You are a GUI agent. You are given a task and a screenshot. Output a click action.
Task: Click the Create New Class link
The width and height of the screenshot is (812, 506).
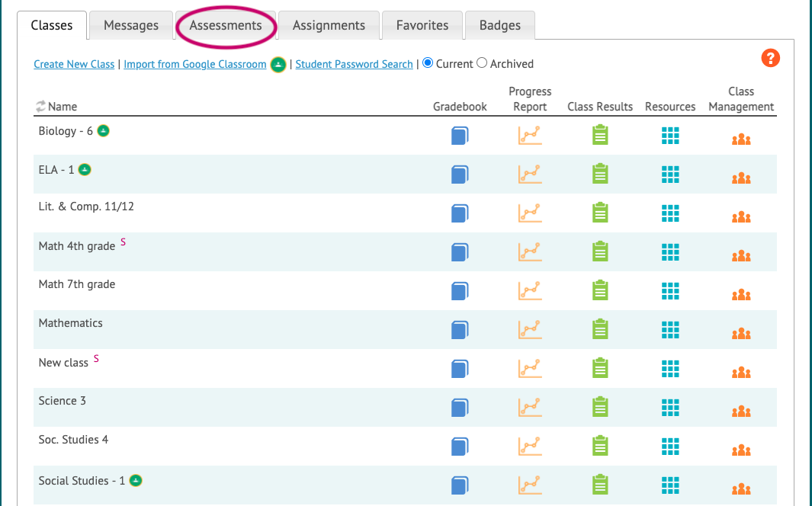[74, 64]
